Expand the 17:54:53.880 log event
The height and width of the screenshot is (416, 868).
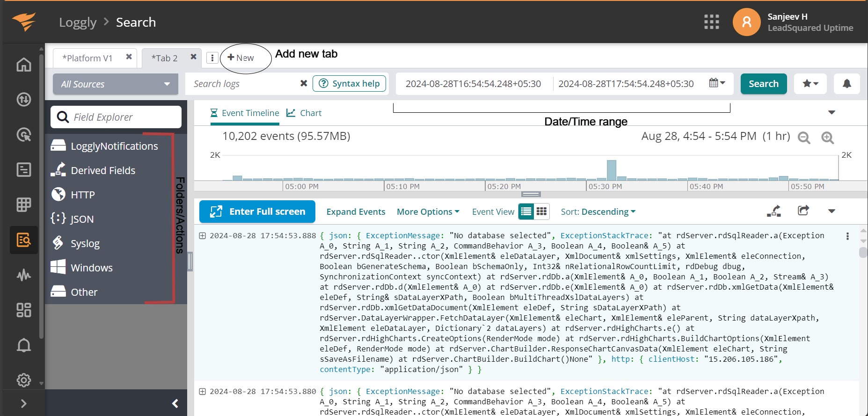point(203,391)
